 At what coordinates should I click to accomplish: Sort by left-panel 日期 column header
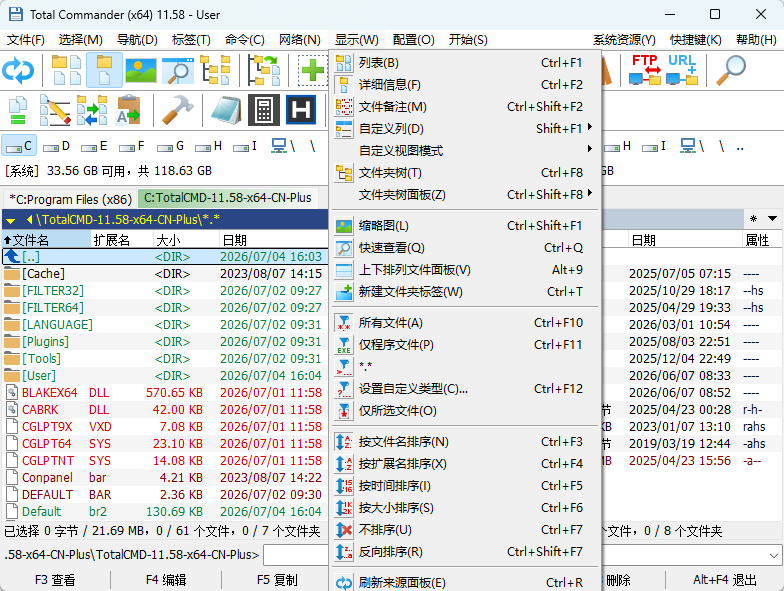[x=274, y=240]
